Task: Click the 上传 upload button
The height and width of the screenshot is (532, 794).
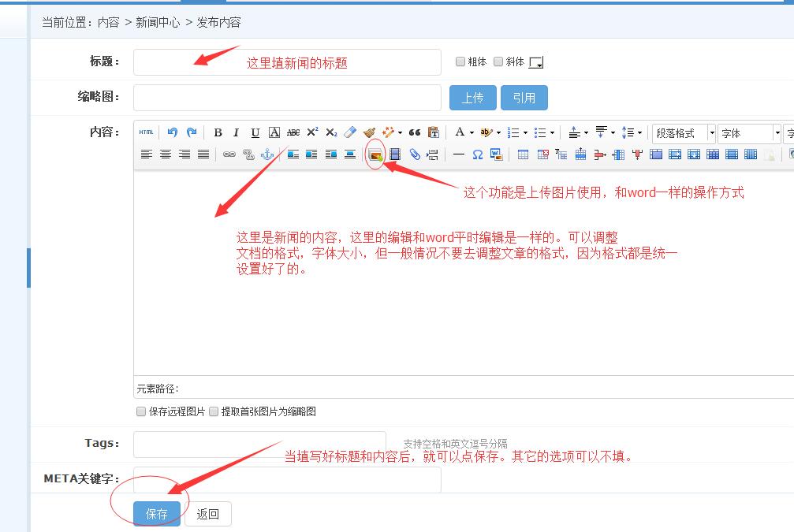Action: point(472,98)
